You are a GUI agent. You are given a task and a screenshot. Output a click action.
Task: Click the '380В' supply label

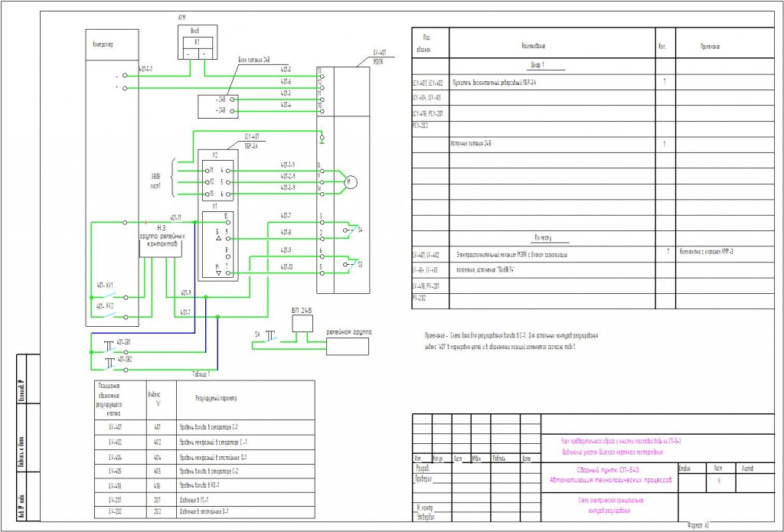tap(156, 177)
